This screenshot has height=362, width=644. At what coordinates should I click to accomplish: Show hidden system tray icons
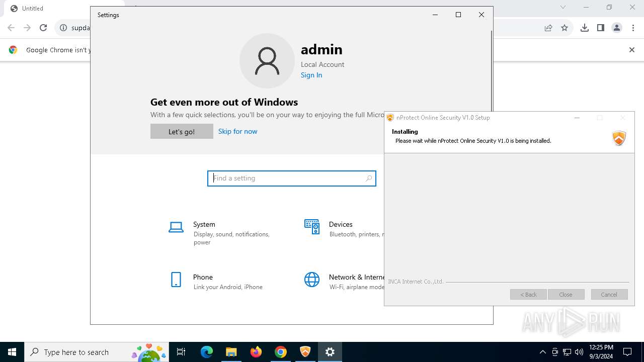542,352
